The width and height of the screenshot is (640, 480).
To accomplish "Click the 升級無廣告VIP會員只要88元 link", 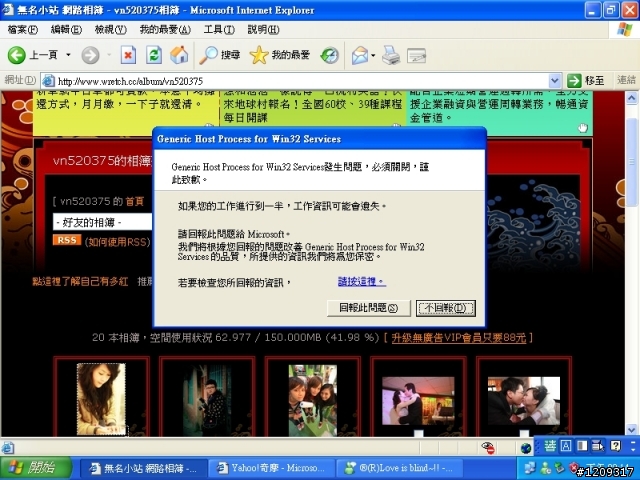I will [x=459, y=338].
